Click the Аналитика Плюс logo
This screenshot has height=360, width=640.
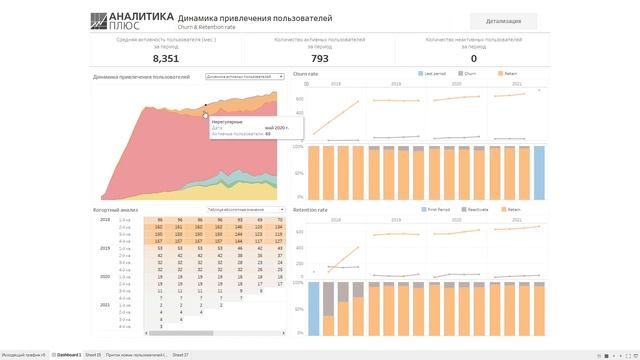(x=132, y=21)
